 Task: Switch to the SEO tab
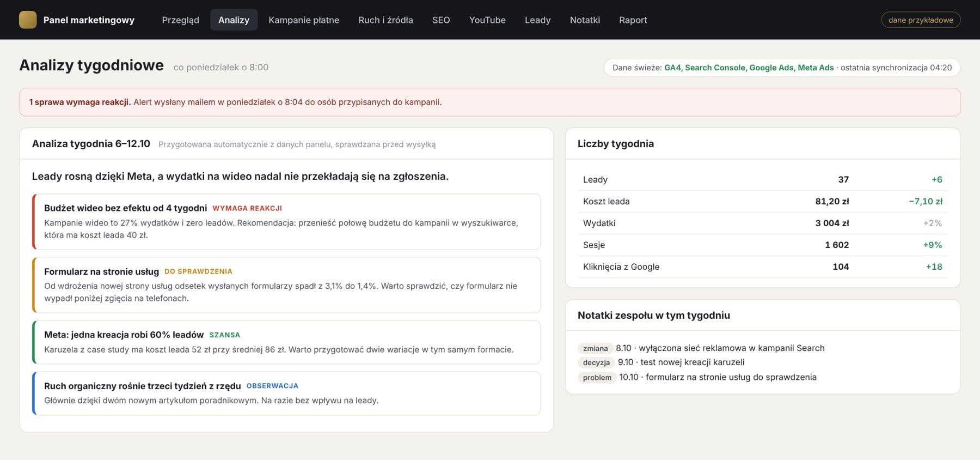(x=441, y=20)
